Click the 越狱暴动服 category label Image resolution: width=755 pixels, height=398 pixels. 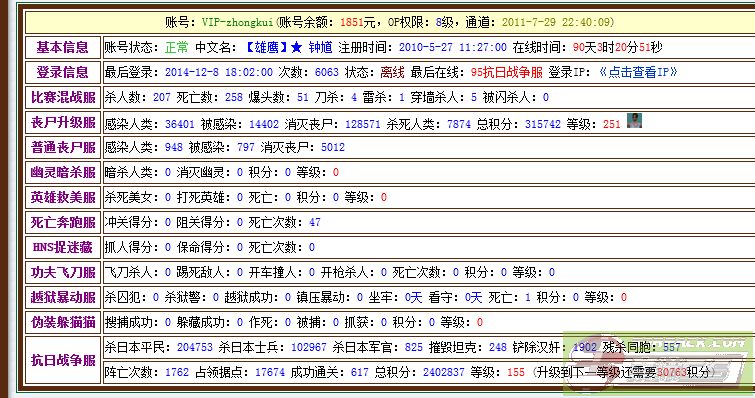tap(63, 297)
